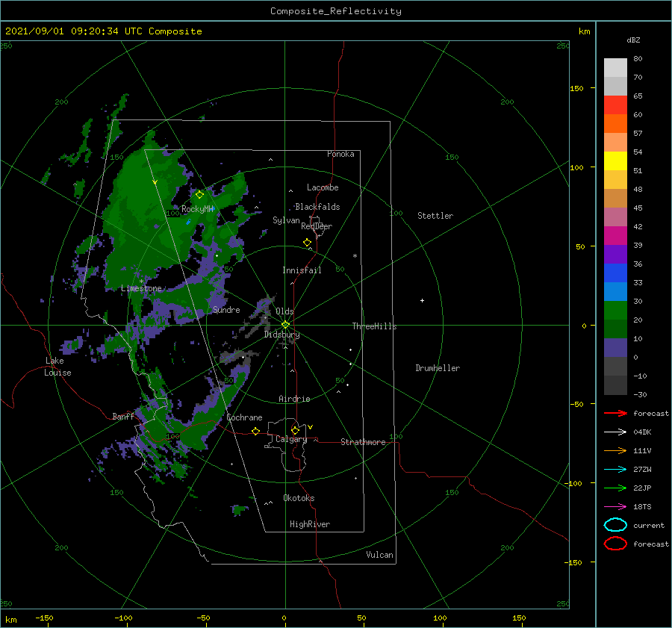The width and height of the screenshot is (672, 628).
Task: Click the RockyMH label
Action: (197, 209)
